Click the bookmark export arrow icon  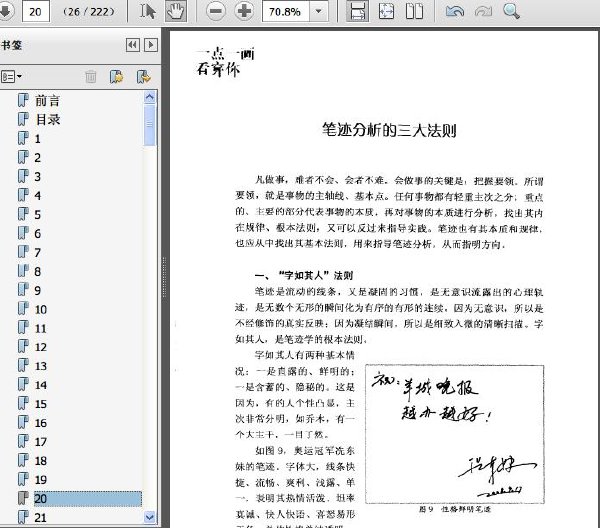point(144,77)
